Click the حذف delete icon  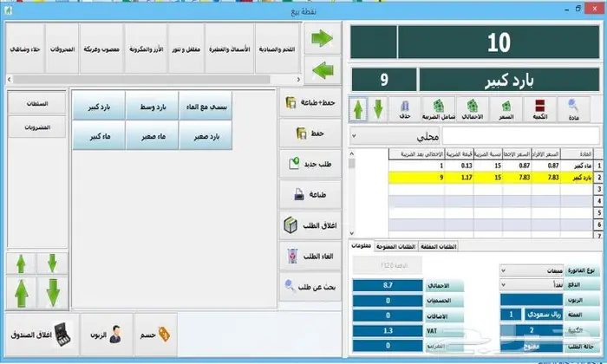(405, 109)
